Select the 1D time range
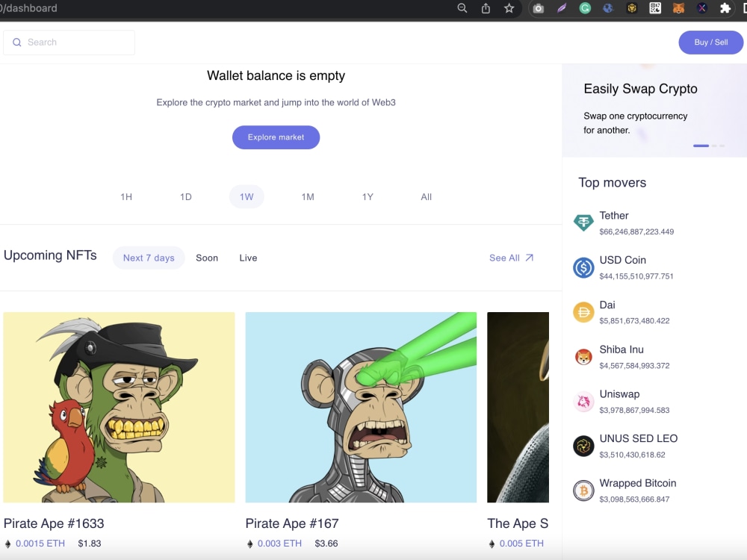Image resolution: width=747 pixels, height=560 pixels. click(186, 196)
